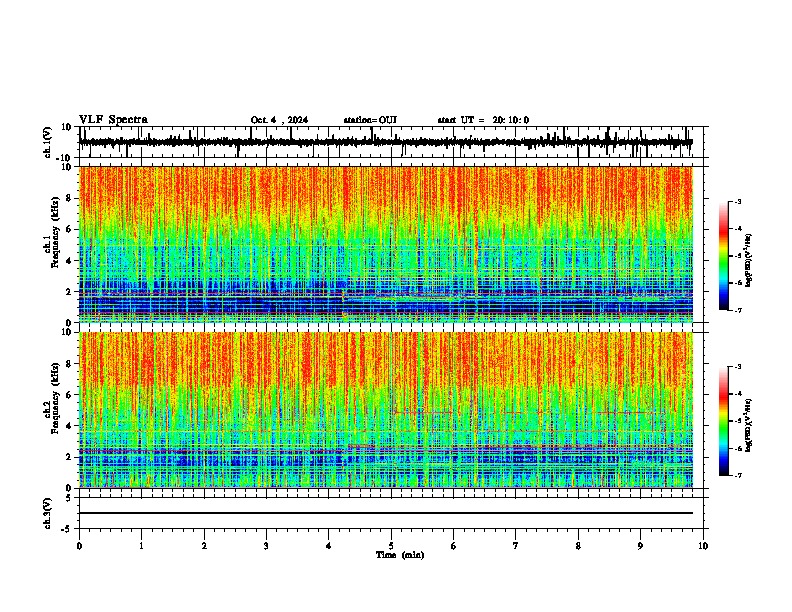The width and height of the screenshot is (792, 612).
Task: Click the "-7" label on ch.1 color scale
Action: coord(738,310)
